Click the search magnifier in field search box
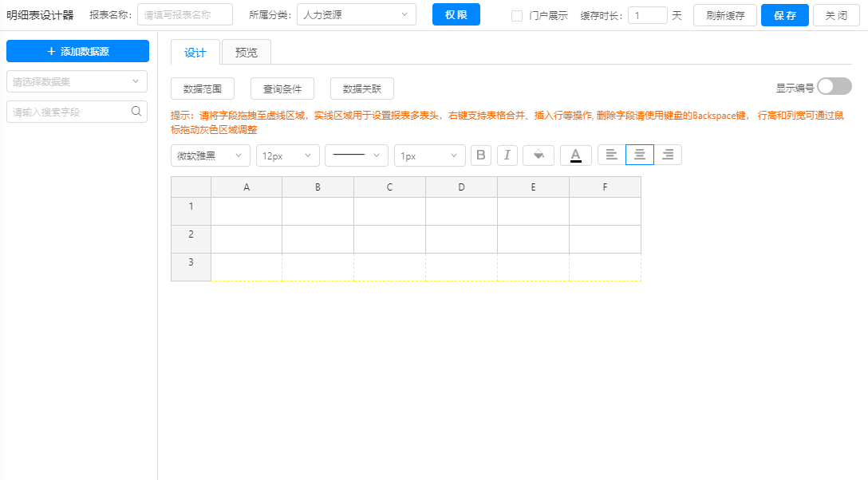This screenshot has height=480, width=868. pos(136,112)
